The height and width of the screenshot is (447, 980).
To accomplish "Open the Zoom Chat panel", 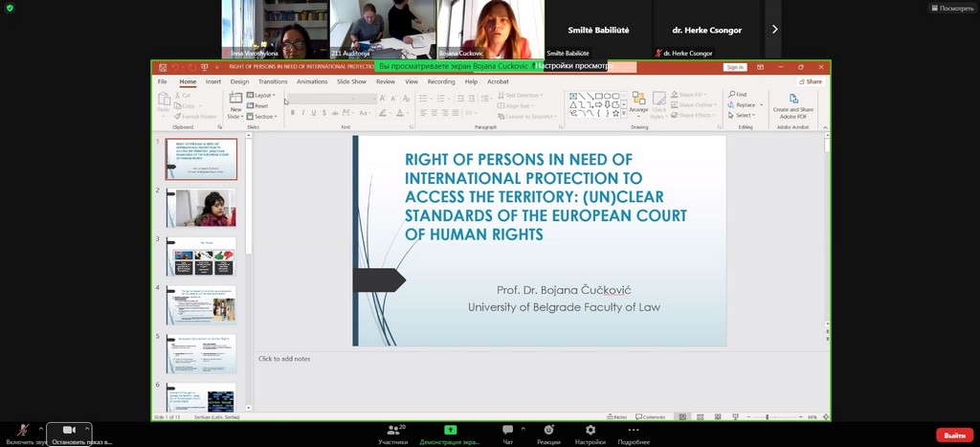I will click(507, 432).
